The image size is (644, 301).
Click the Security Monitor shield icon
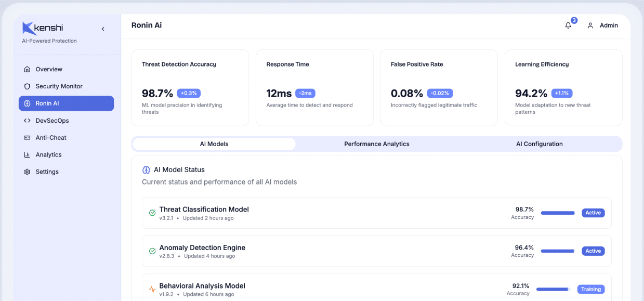point(27,86)
